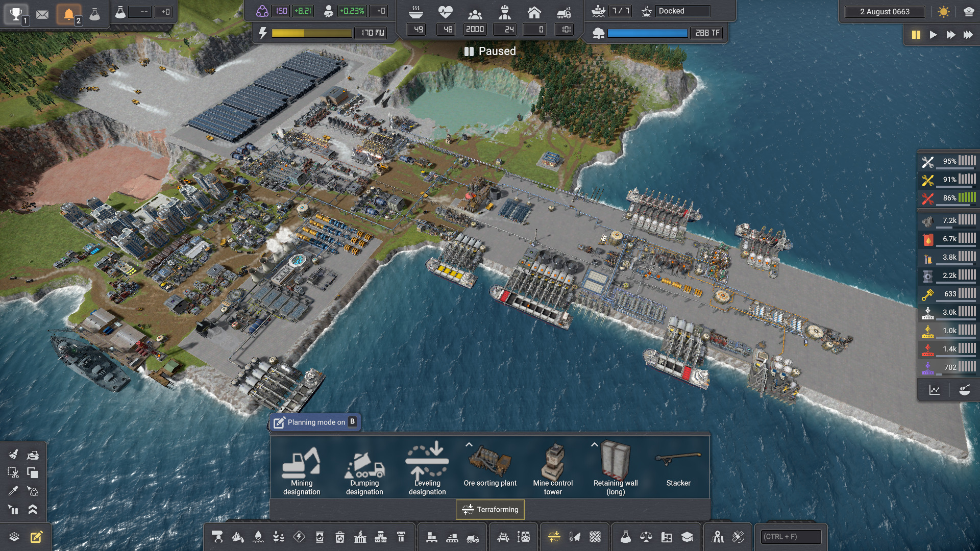Select the Dumping designation tool
The height and width of the screenshot is (551, 980).
pos(364,468)
